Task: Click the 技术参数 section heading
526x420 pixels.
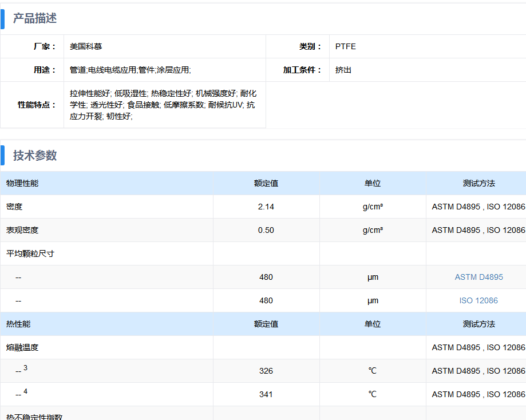Action: (35, 156)
